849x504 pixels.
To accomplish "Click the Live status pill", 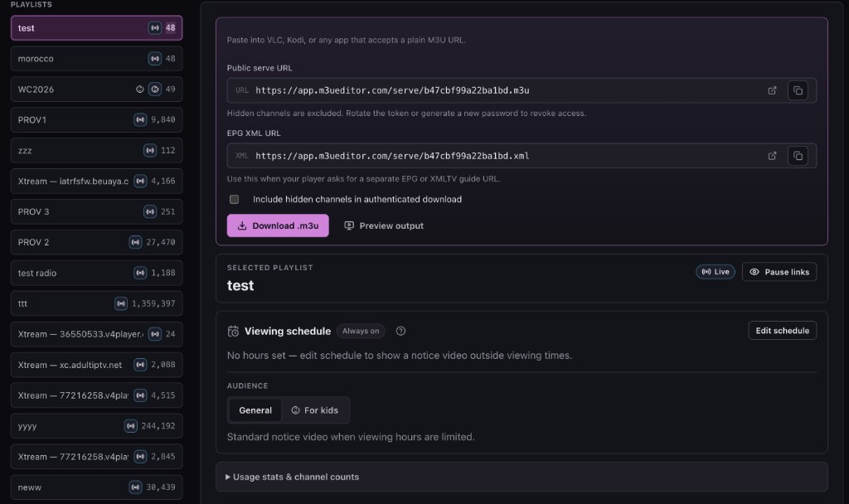I will 716,272.
